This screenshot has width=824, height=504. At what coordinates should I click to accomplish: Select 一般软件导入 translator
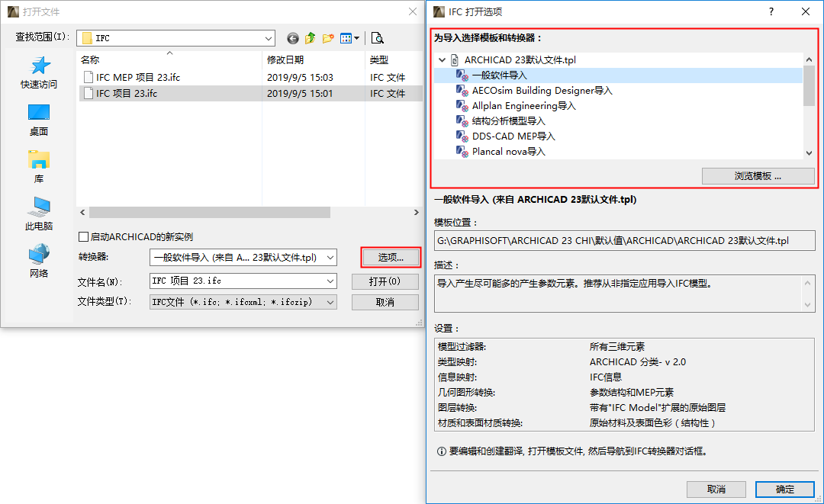[x=499, y=75]
